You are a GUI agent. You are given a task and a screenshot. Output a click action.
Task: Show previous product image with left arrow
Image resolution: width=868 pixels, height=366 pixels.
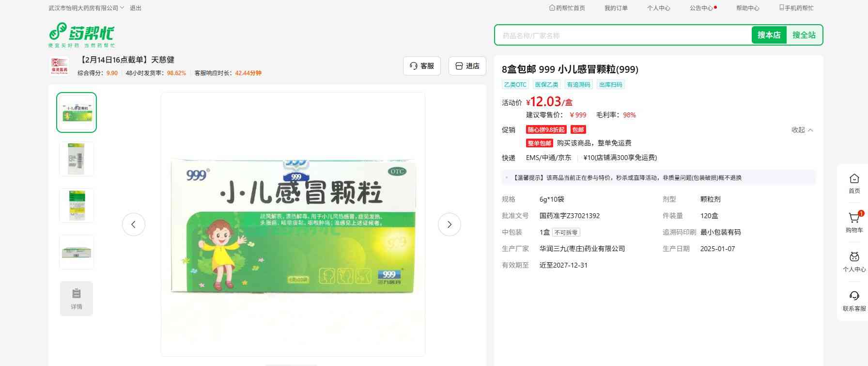(x=134, y=224)
